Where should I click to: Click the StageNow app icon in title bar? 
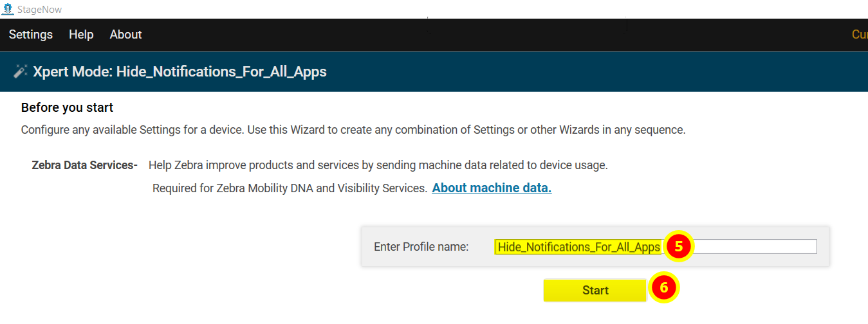click(x=8, y=9)
